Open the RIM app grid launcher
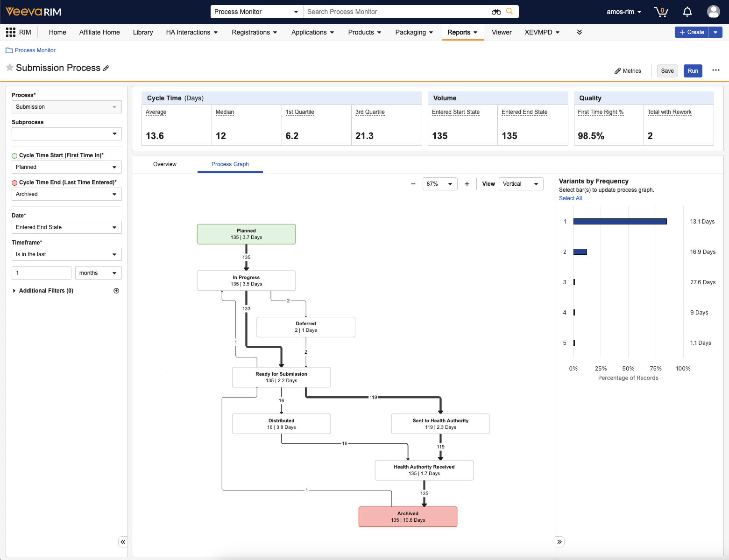The width and height of the screenshot is (729, 560). click(x=11, y=32)
